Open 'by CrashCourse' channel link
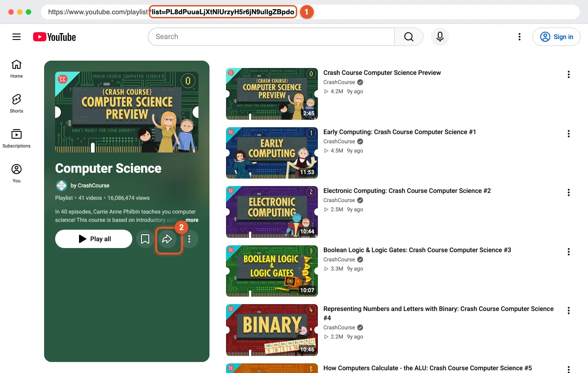The image size is (588, 373). pos(90,186)
